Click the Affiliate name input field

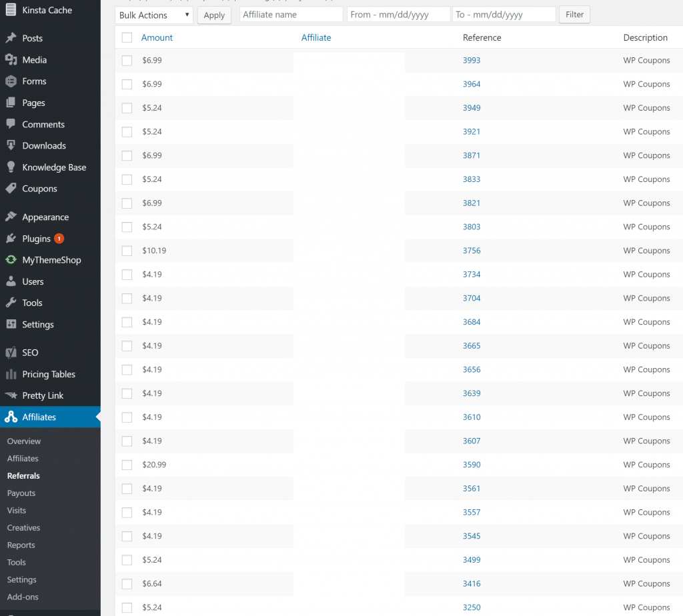[x=291, y=14]
